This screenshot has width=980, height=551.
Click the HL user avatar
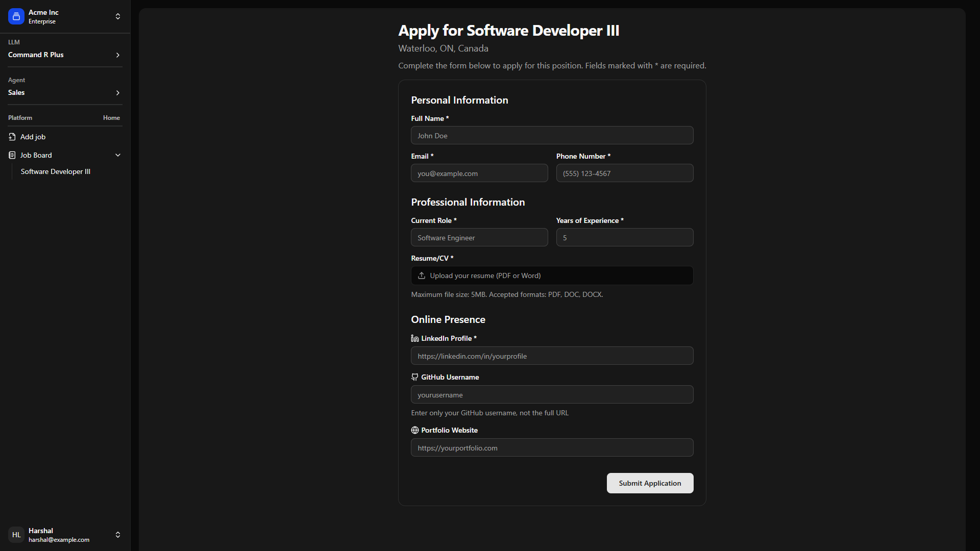[16, 535]
